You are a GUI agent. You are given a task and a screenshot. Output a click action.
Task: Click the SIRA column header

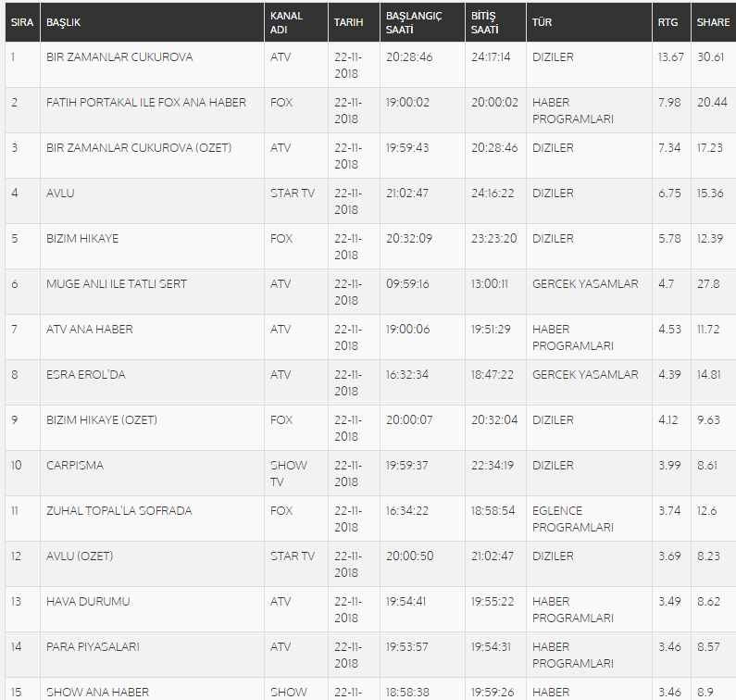coord(22,22)
